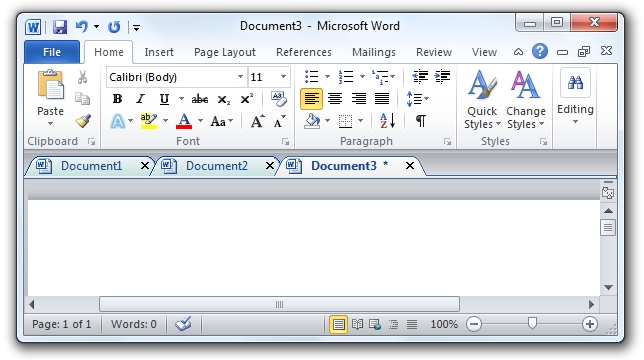
Task: Click the Editing group button
Action: 575,97
